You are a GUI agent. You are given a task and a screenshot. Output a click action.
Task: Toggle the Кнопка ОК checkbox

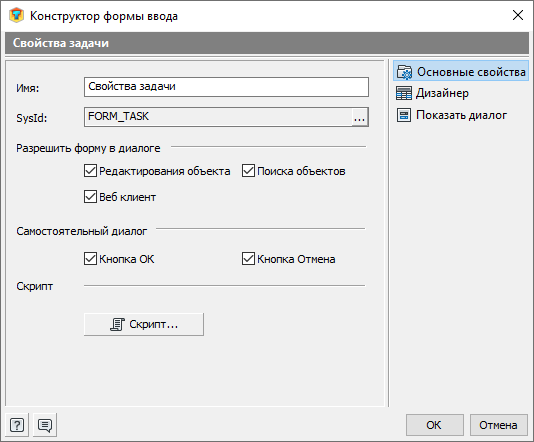90,259
